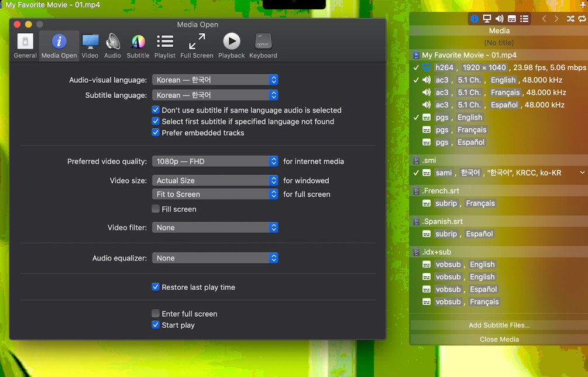Toggle the Start play checkbox
The image size is (588, 377).
click(x=156, y=325)
